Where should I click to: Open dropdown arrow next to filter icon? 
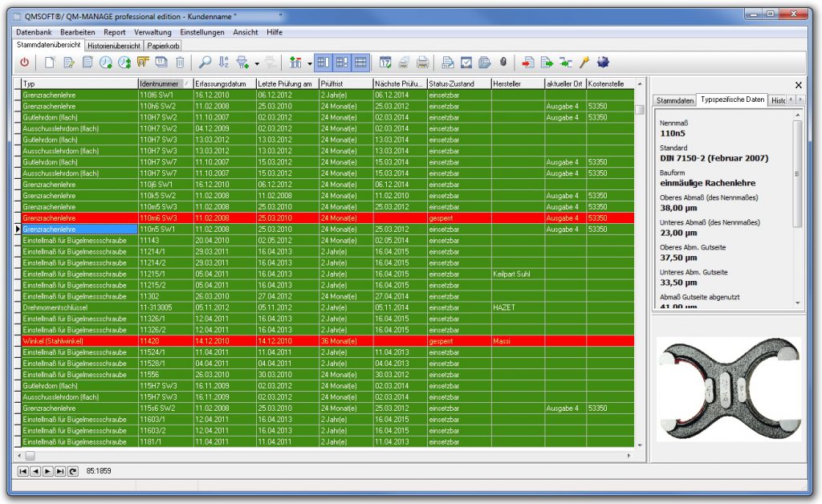click(x=257, y=63)
